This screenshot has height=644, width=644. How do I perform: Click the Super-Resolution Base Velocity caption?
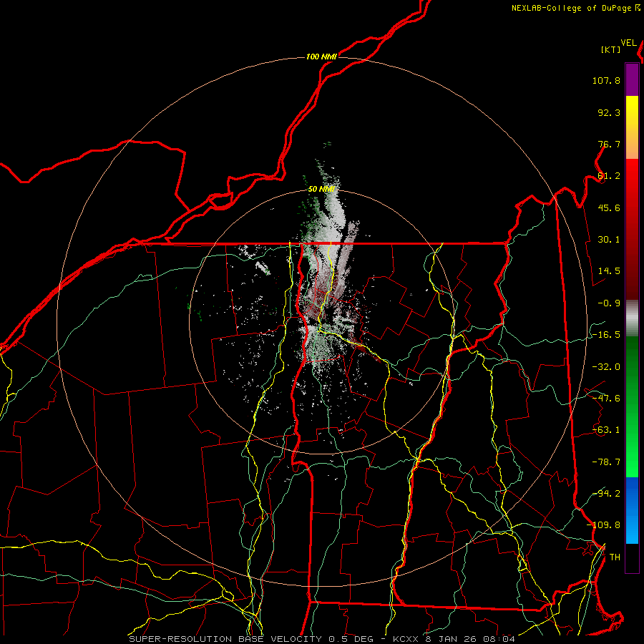(321, 639)
